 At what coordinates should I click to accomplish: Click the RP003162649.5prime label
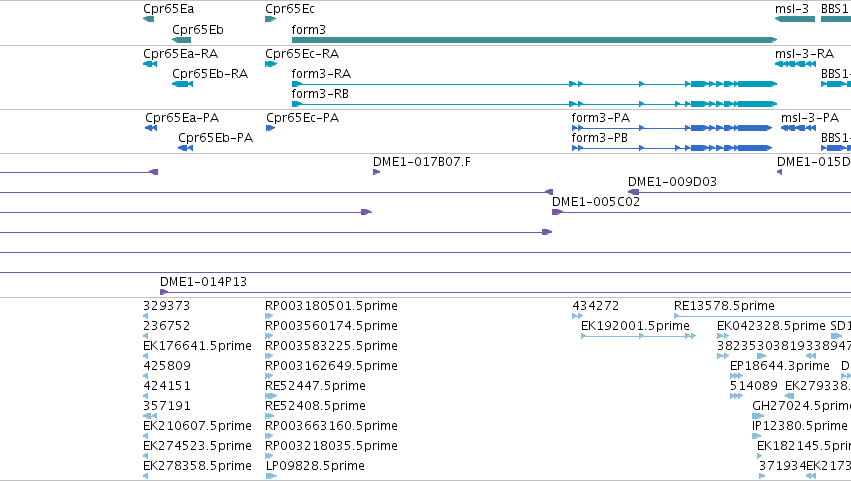[332, 366]
